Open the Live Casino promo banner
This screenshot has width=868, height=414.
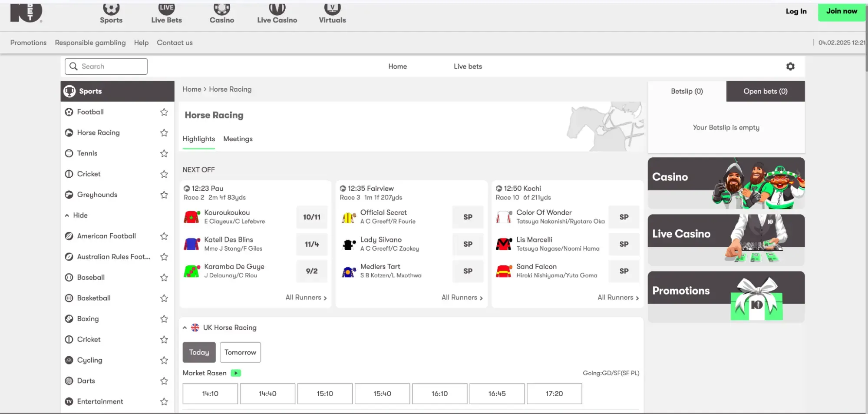726,240
